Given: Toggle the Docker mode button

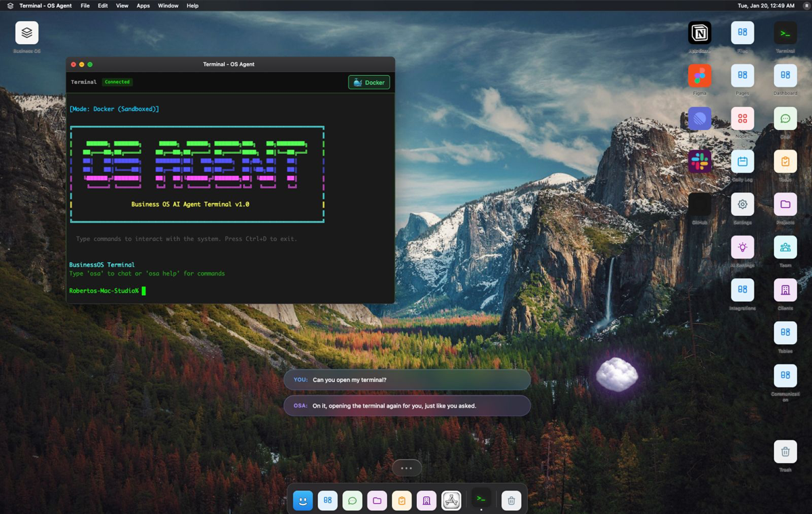Looking at the screenshot, I should (369, 82).
